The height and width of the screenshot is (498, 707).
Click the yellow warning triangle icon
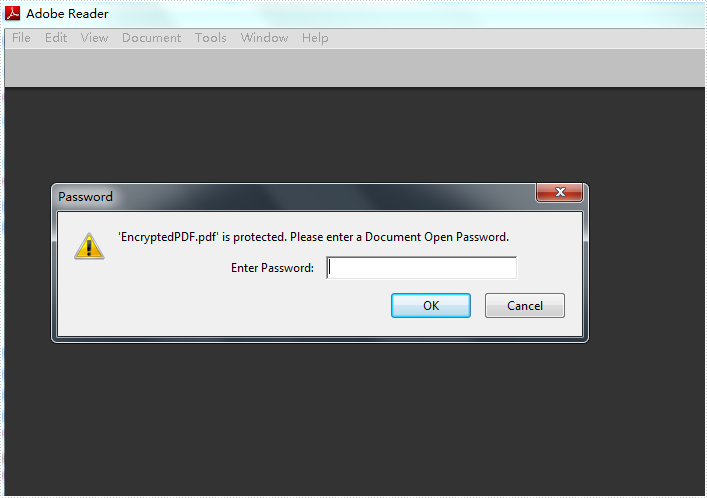click(x=89, y=246)
